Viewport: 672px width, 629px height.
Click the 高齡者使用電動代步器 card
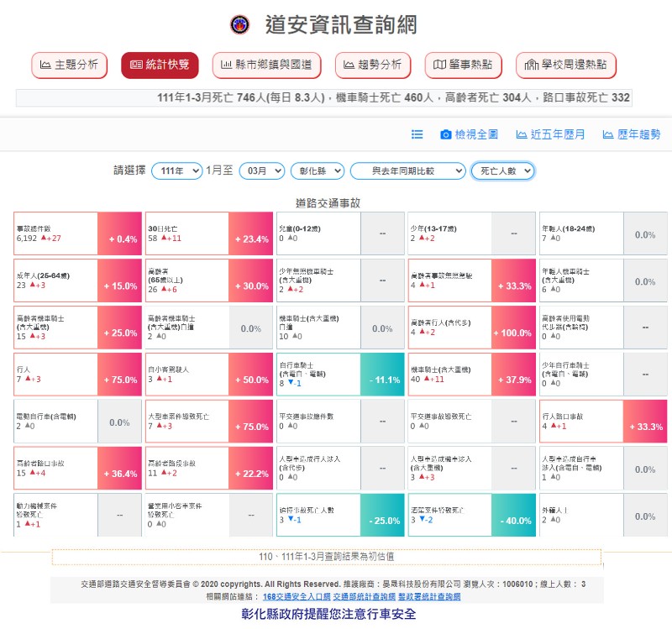pos(603,328)
